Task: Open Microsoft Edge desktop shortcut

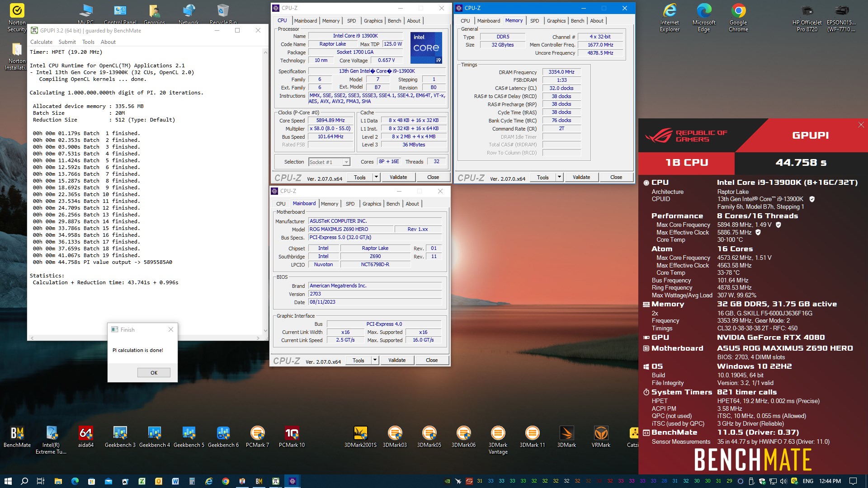Action: (x=704, y=18)
